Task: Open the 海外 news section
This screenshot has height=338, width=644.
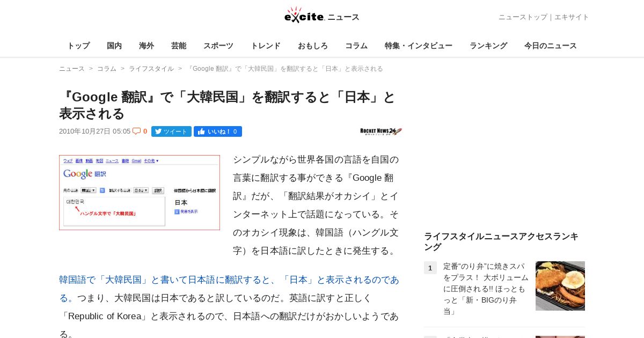Action: pos(147,46)
